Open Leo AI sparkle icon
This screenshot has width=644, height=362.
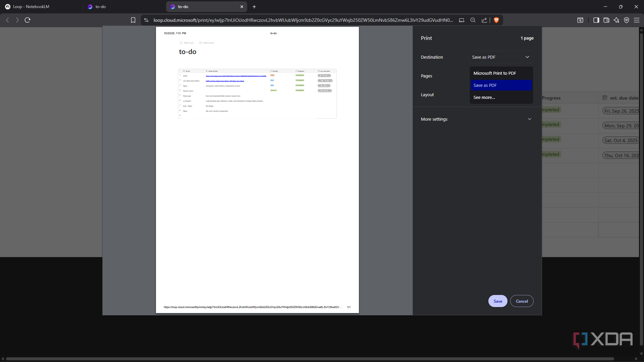pyautogui.click(x=616, y=20)
